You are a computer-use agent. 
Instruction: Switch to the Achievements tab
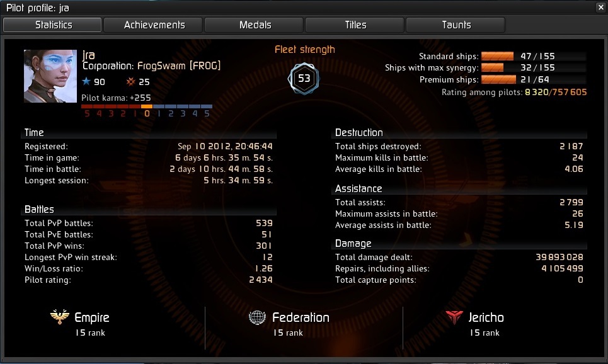pyautogui.click(x=153, y=25)
